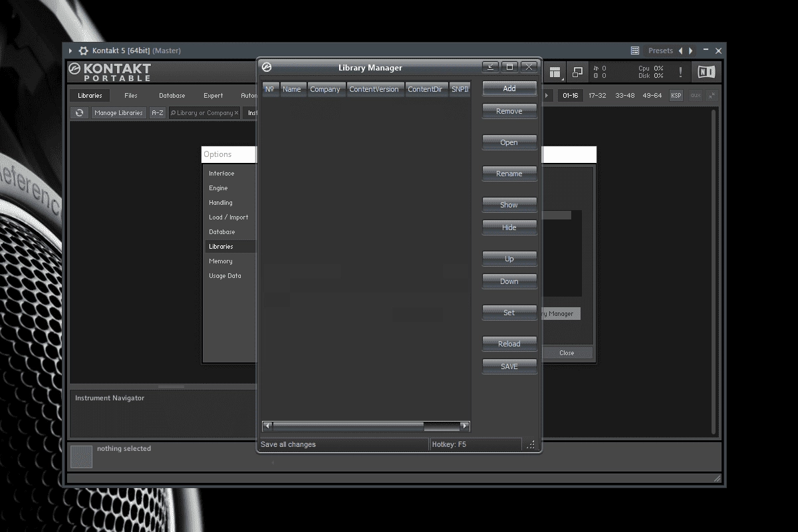This screenshot has height=532, width=798.
Task: Switch to the Files browser tab
Action: [131, 96]
